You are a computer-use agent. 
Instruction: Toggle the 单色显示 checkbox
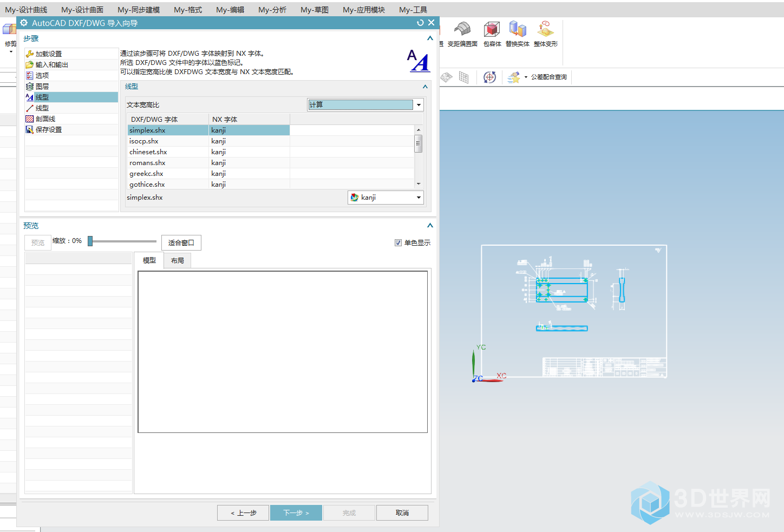click(398, 242)
